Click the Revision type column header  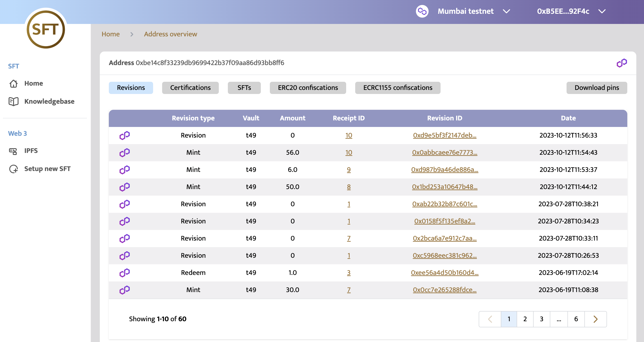click(193, 118)
